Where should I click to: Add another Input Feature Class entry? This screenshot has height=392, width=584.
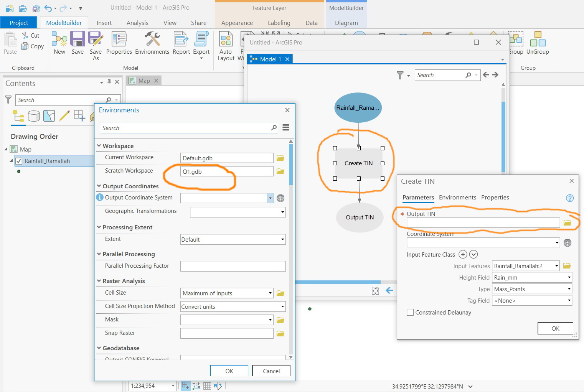click(463, 254)
